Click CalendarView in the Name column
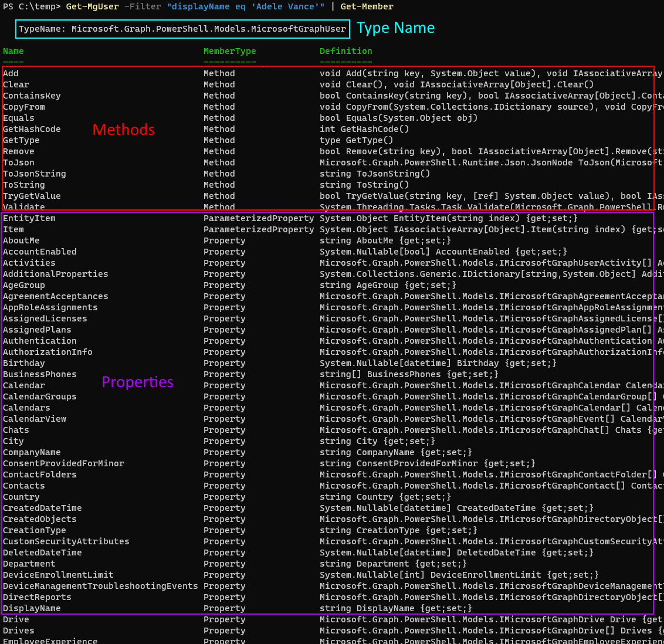The height and width of the screenshot is (644, 664). tap(34, 419)
